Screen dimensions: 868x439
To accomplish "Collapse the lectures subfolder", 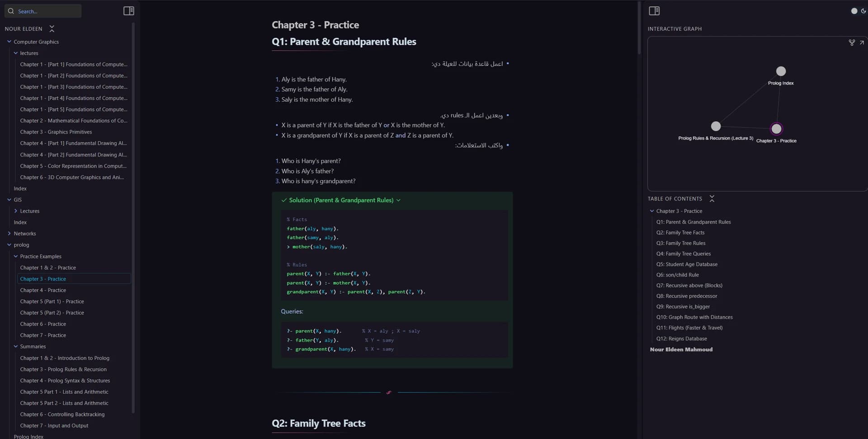I will point(15,53).
